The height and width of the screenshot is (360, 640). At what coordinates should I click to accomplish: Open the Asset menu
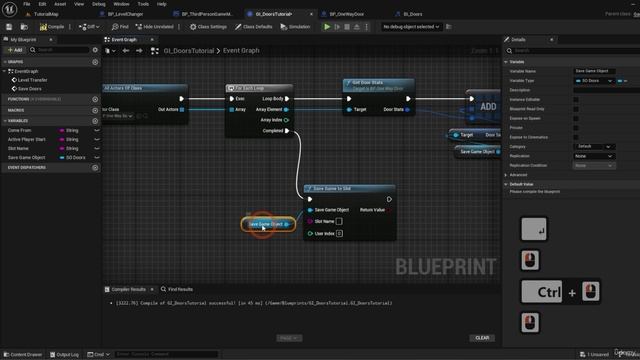coord(60,4)
